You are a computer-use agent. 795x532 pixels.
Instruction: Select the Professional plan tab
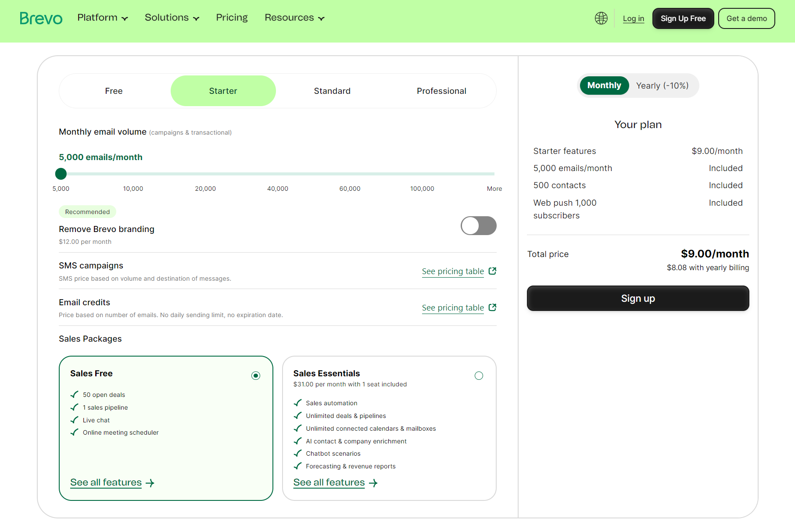441,91
